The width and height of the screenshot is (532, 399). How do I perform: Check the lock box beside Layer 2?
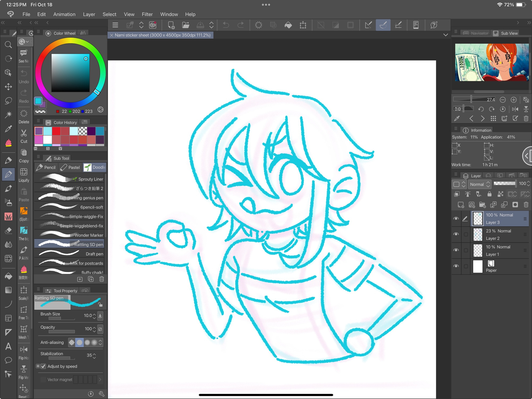466,235
